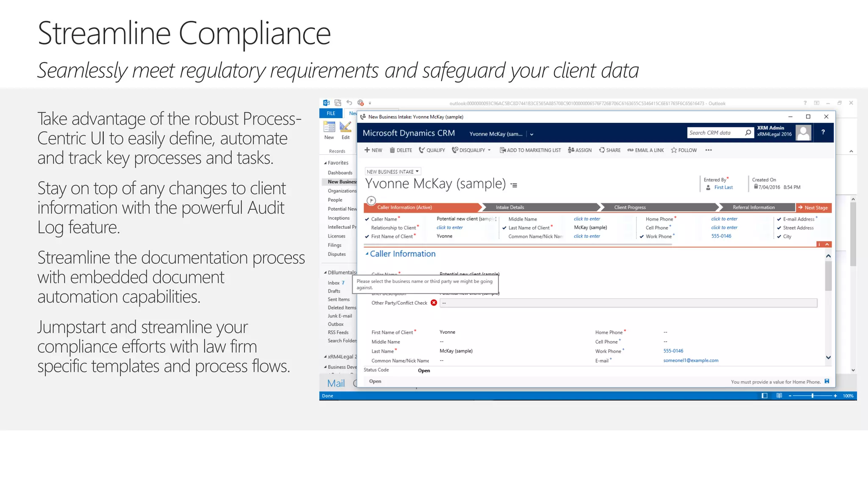This screenshot has width=868, height=488.
Task: Click the Outlook undo arrow icon
Action: pyautogui.click(x=349, y=103)
